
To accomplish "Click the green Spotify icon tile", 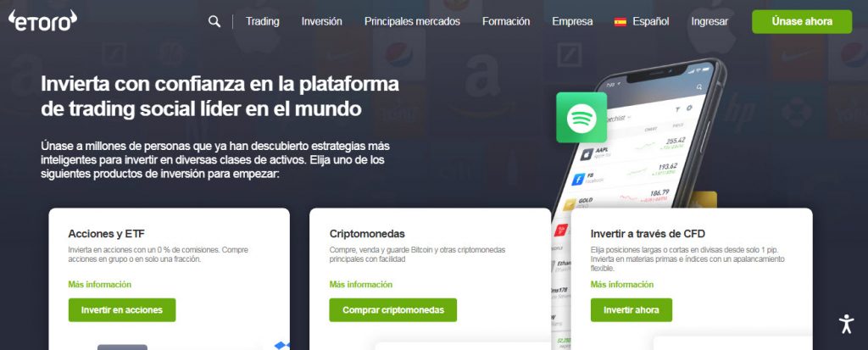I will click(581, 118).
